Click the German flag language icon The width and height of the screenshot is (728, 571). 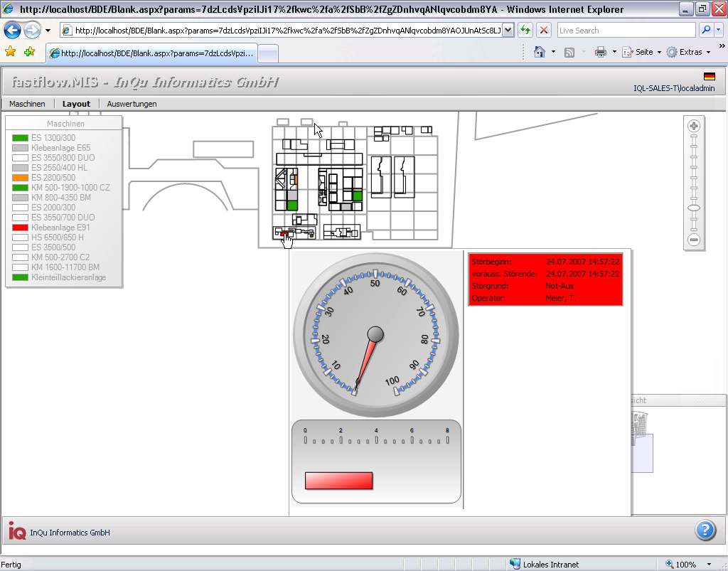pos(709,76)
